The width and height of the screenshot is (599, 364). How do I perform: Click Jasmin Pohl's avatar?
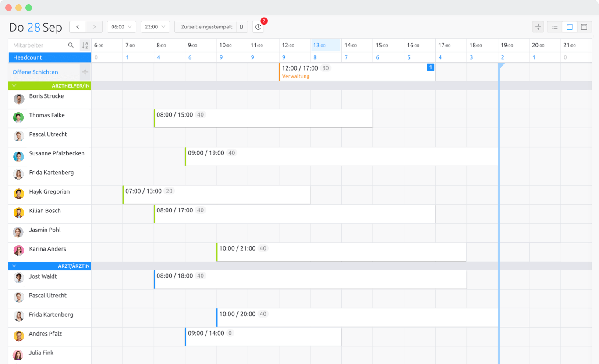coord(18,232)
